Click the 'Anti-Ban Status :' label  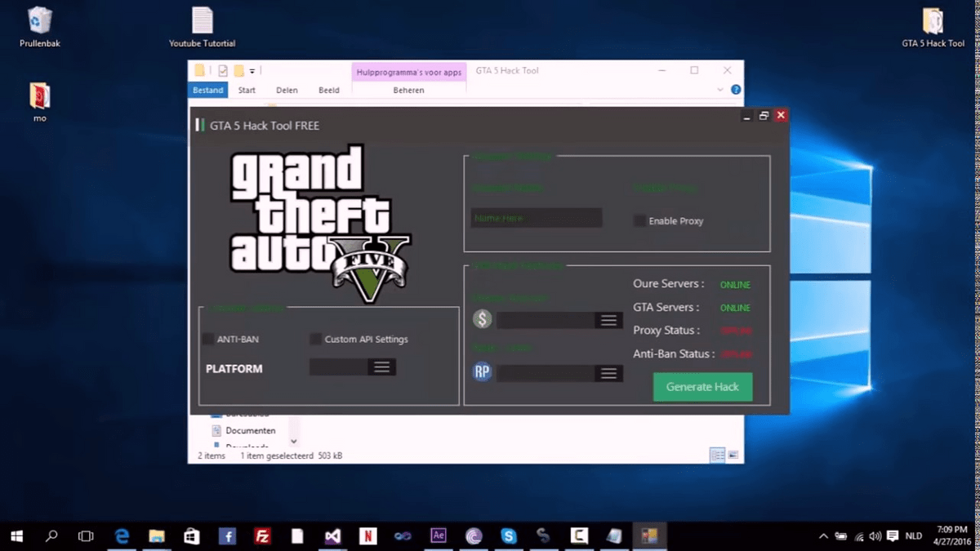point(674,354)
